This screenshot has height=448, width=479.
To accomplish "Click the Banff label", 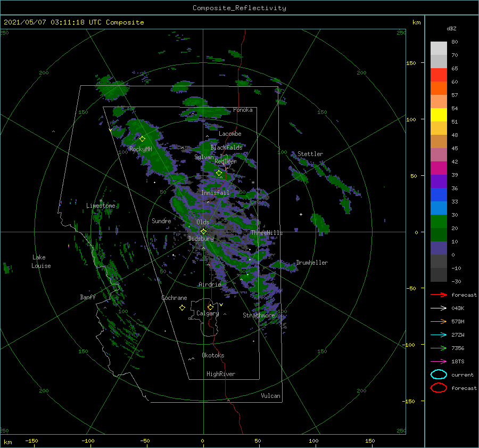I will coord(88,297).
